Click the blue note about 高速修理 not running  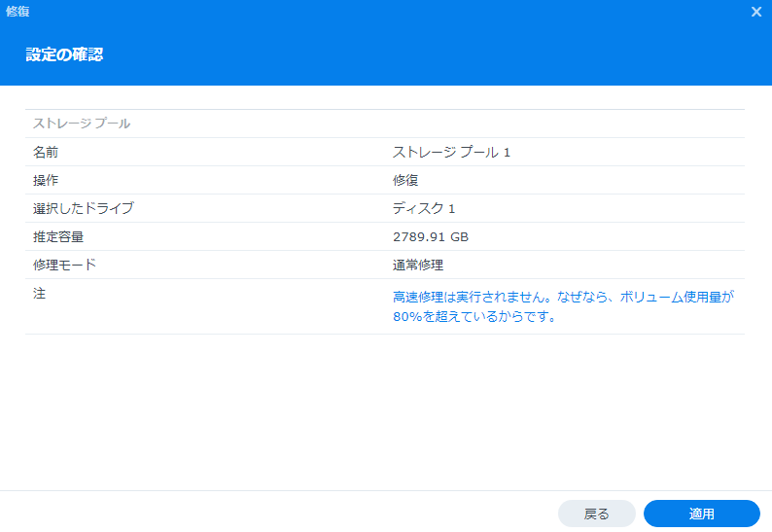point(563,306)
